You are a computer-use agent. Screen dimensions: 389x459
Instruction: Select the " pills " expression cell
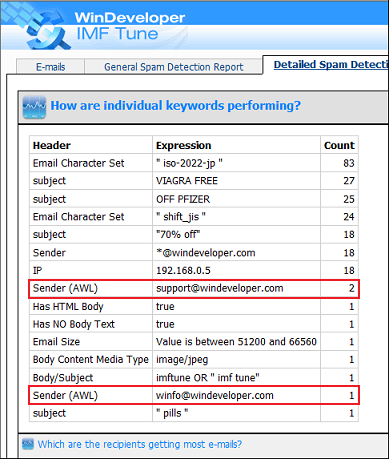point(236,413)
